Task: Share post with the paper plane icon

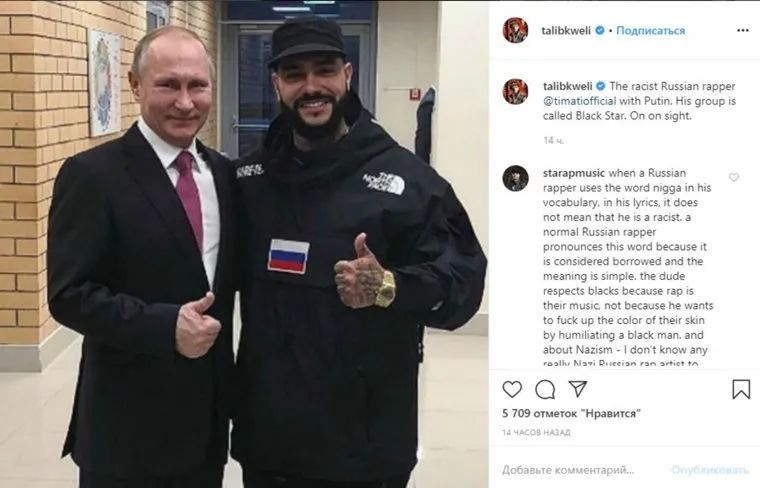Action: (x=578, y=389)
